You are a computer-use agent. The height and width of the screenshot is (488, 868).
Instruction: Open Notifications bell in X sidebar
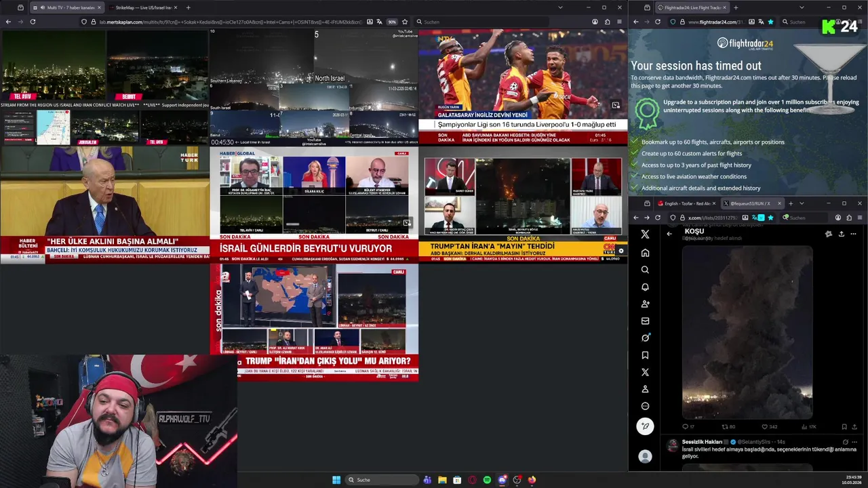tap(645, 287)
